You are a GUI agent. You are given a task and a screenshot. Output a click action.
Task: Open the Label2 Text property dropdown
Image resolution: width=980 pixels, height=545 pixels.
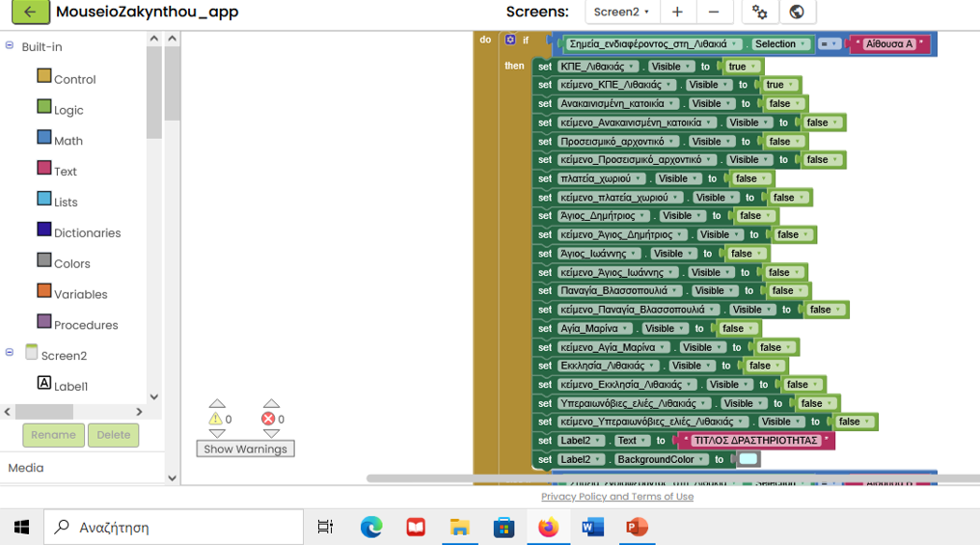(x=633, y=441)
